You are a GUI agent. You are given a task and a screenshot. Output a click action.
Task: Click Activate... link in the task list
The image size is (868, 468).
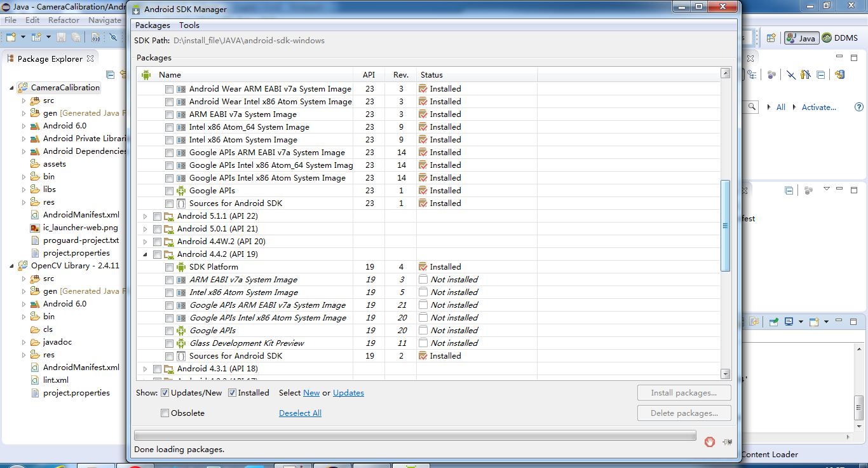coord(818,107)
